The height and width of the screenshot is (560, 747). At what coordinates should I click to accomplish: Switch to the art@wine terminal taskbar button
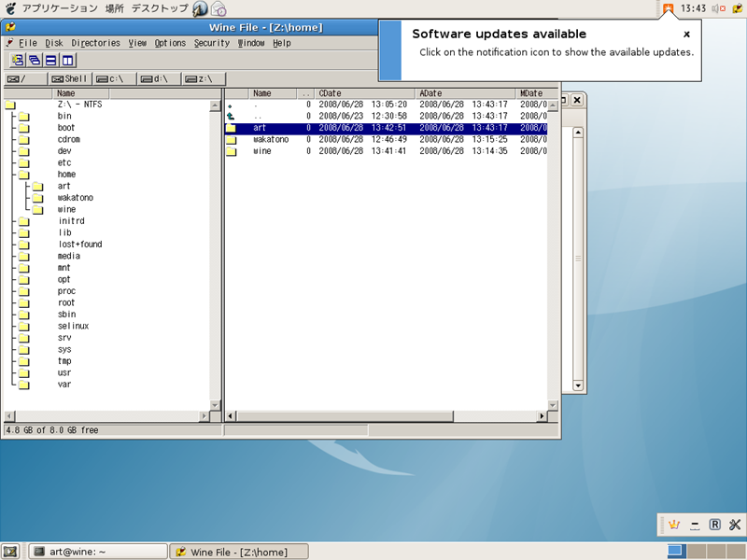pyautogui.click(x=99, y=552)
